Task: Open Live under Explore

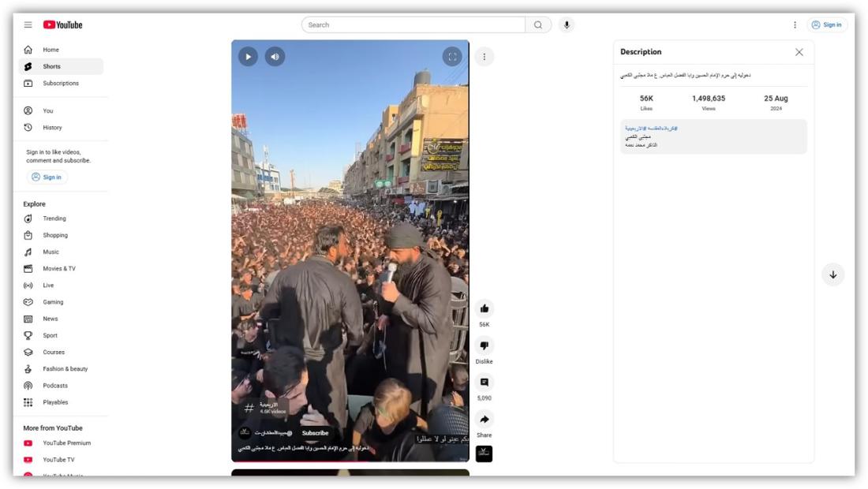Action: click(x=61, y=286)
